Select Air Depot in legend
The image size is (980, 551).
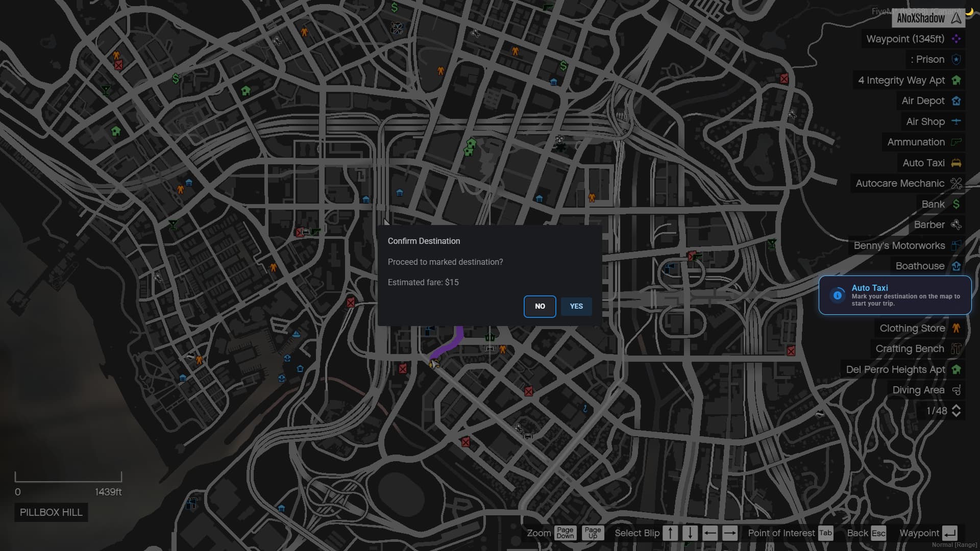[930, 101]
